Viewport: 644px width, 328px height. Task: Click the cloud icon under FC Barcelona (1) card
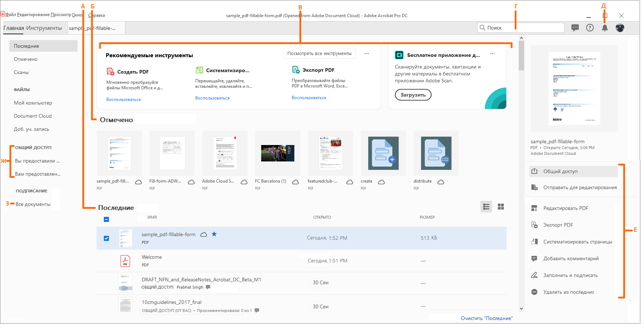[x=295, y=182]
